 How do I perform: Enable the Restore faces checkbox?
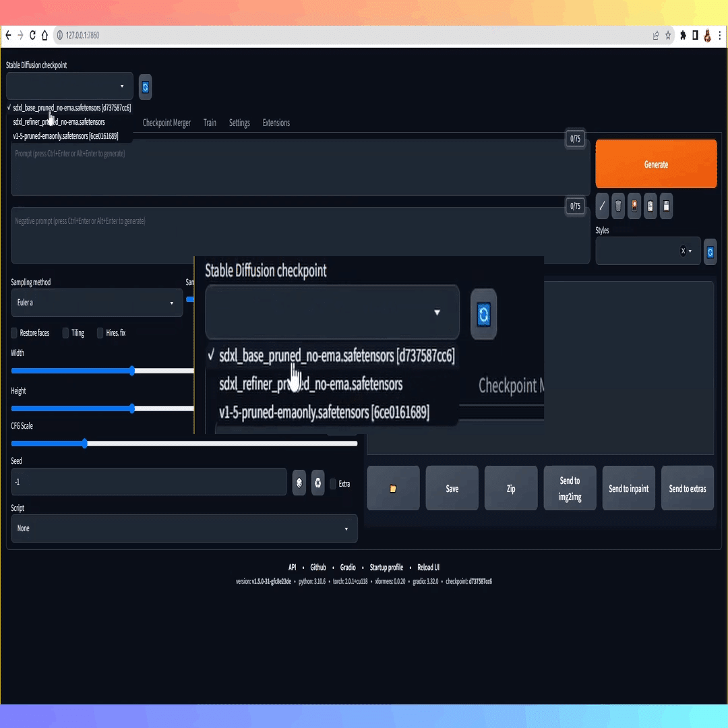pyautogui.click(x=13, y=332)
